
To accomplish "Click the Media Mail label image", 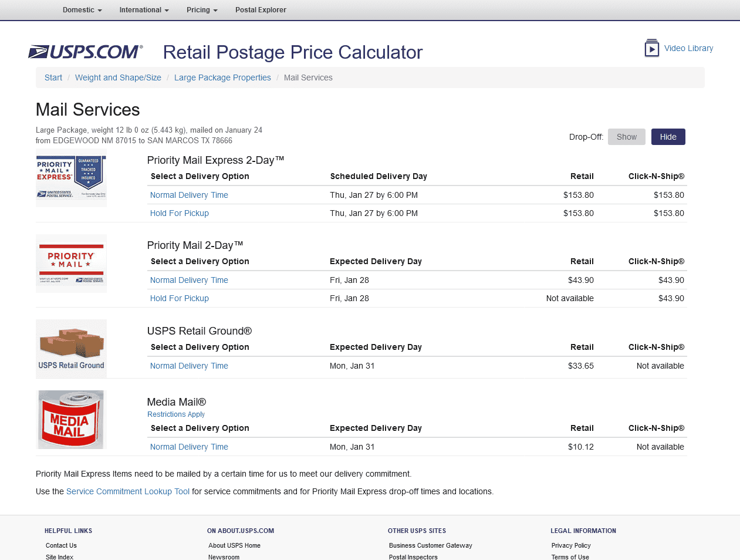I will click(x=71, y=420).
